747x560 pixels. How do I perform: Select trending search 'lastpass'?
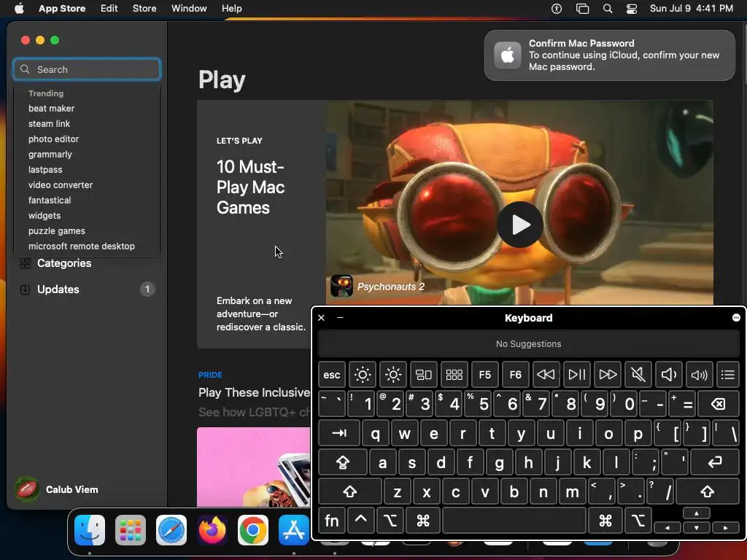[x=45, y=169]
